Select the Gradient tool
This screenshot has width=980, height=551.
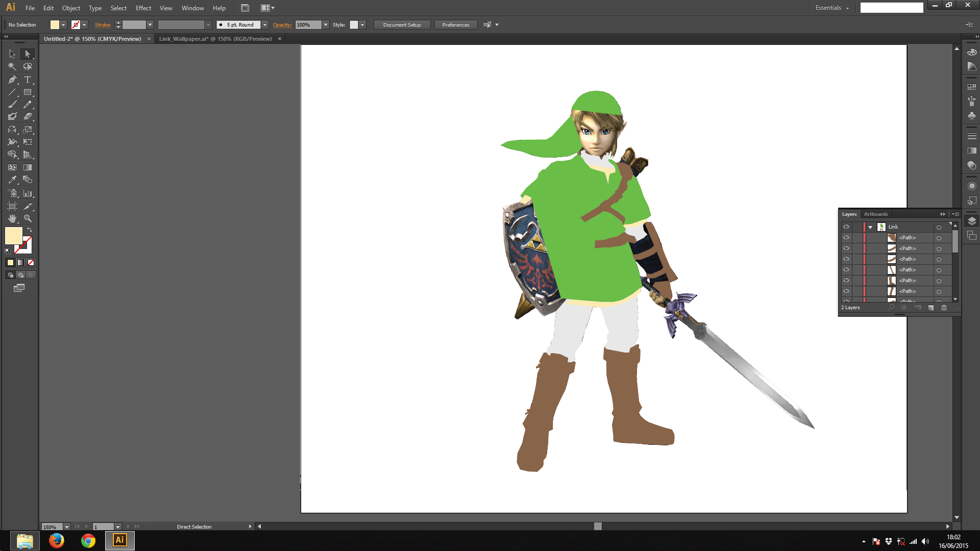28,167
